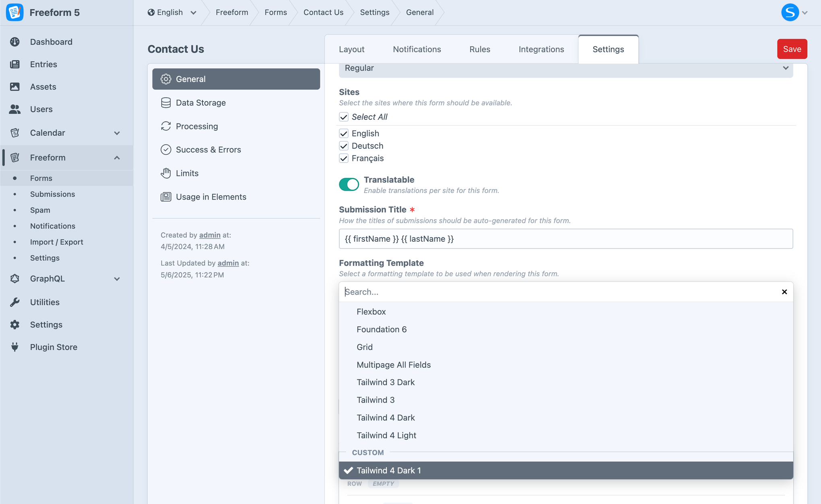Expand the Calendar sidebar section

pyautogui.click(x=117, y=133)
